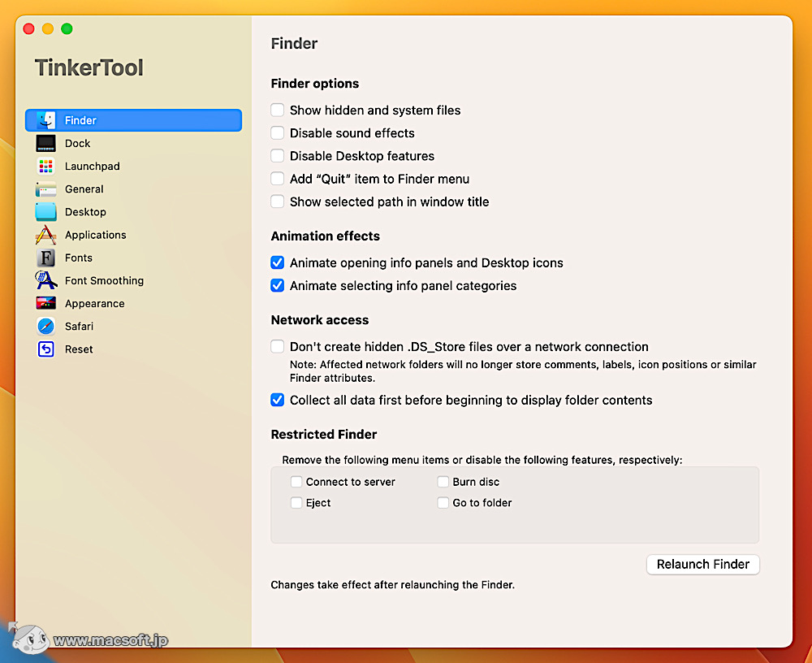Select the Fonts pane icon
The image size is (812, 663).
(78, 258)
